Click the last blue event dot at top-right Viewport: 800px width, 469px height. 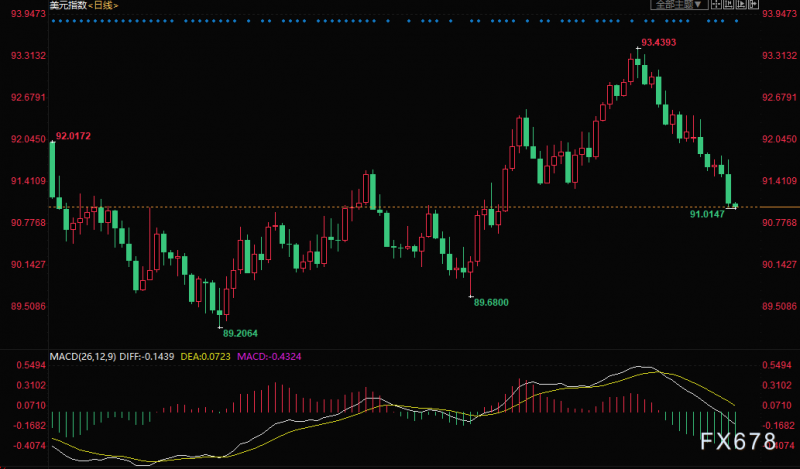[x=736, y=21]
